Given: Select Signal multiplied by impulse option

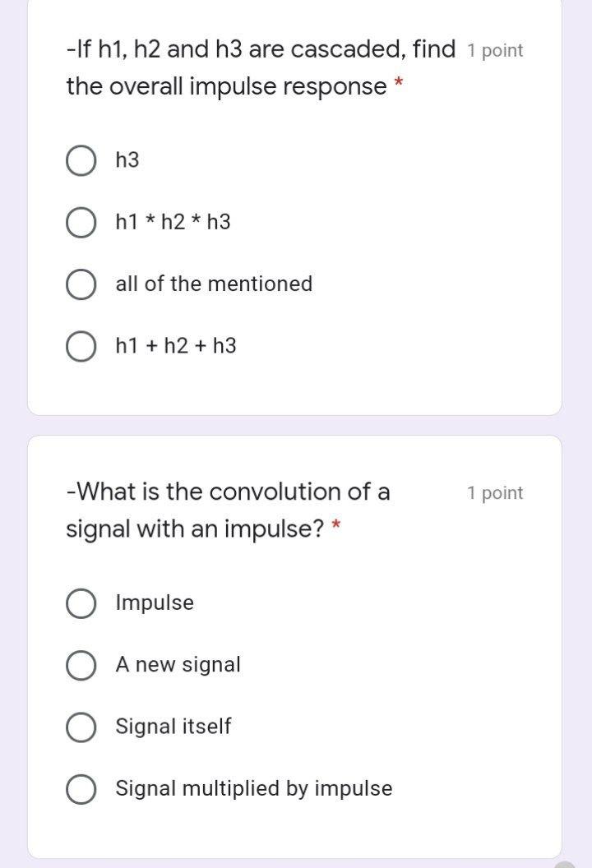Looking at the screenshot, I should 81,788.
